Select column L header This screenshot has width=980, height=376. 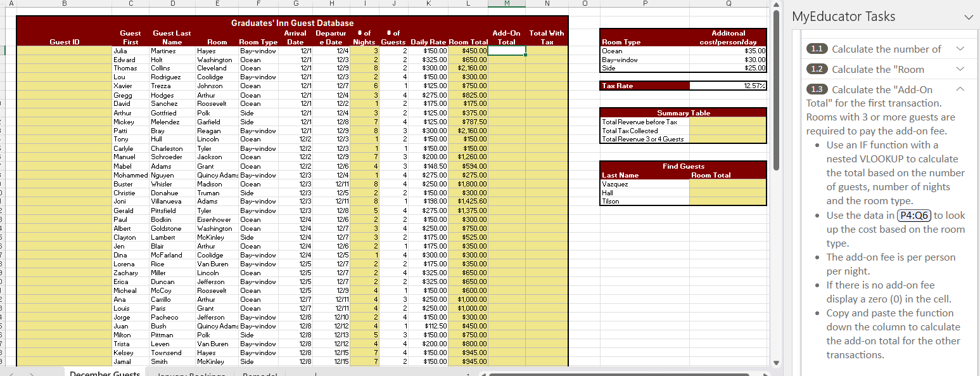(468, 4)
